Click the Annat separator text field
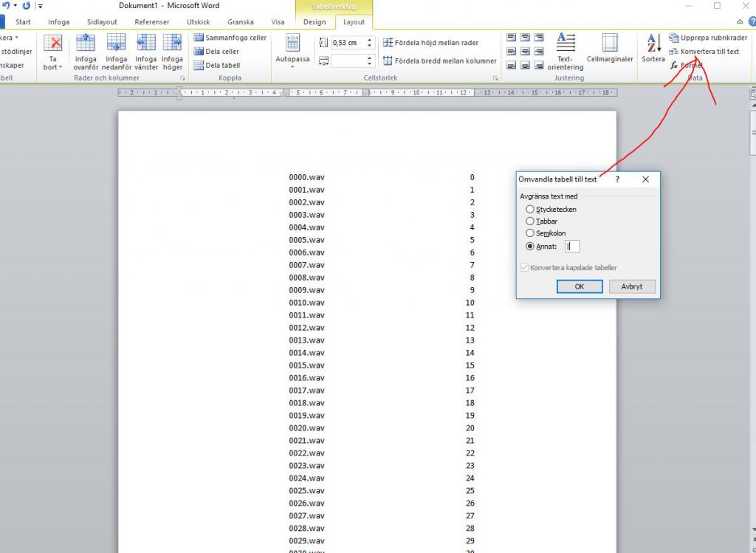Screen dimensions: 756x553 click(x=572, y=247)
